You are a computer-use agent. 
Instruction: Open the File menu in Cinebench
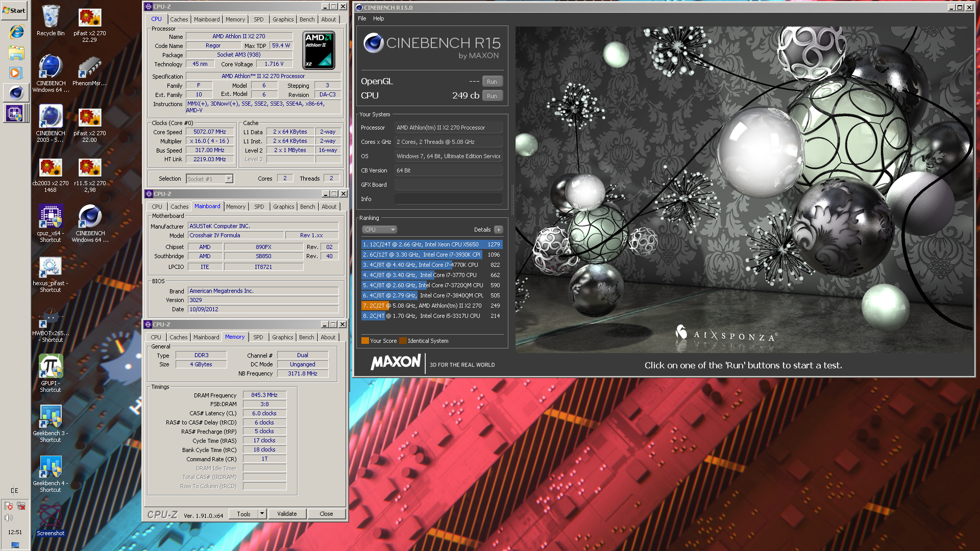362,18
